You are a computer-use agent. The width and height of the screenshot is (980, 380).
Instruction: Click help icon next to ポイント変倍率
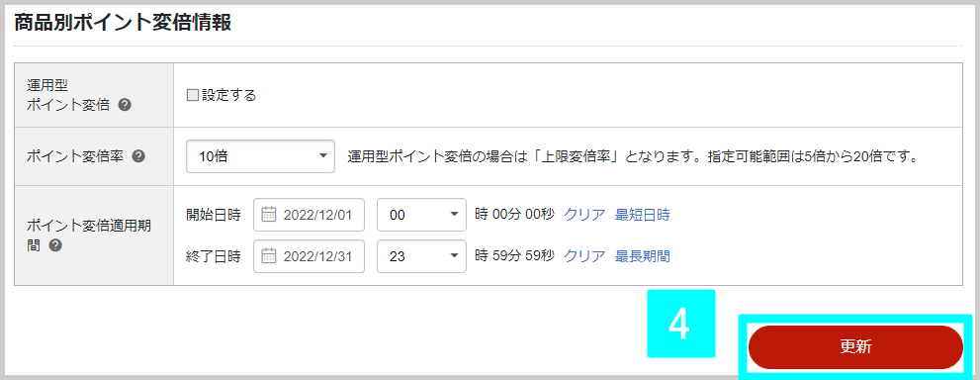click(138, 156)
